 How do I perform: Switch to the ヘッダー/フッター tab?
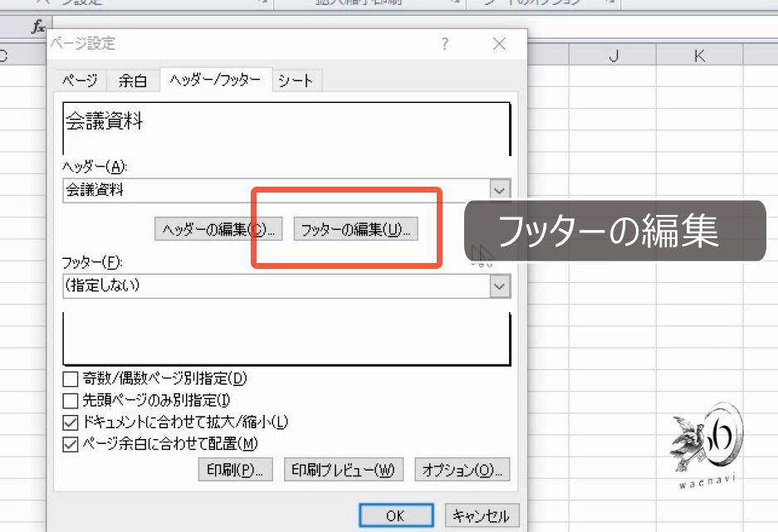213,81
